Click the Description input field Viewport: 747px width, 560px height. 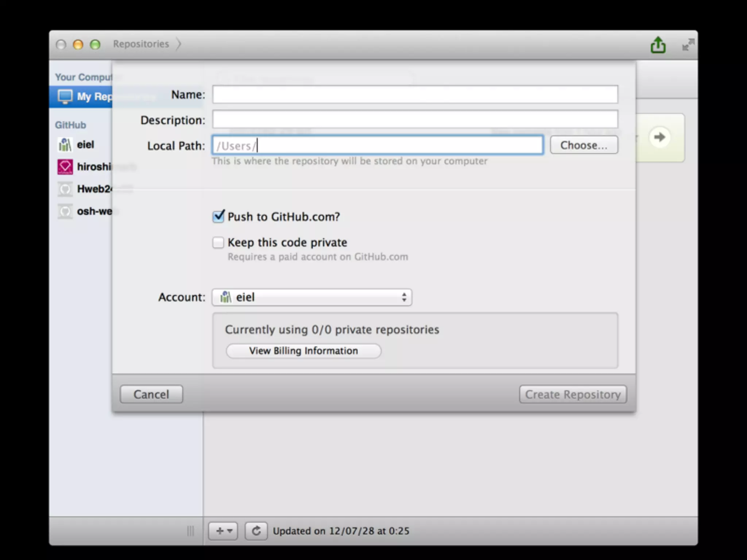tap(415, 120)
